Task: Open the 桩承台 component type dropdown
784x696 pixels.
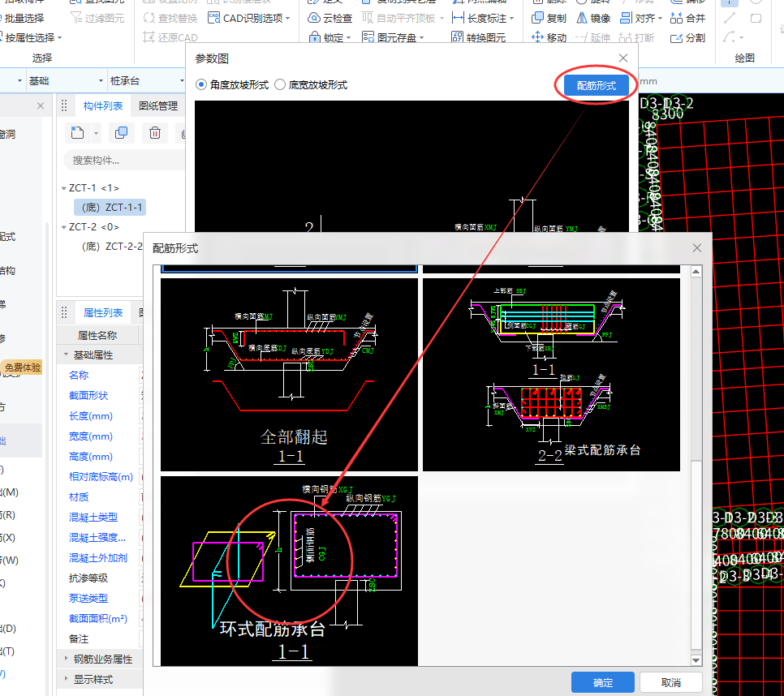Action: (182, 80)
